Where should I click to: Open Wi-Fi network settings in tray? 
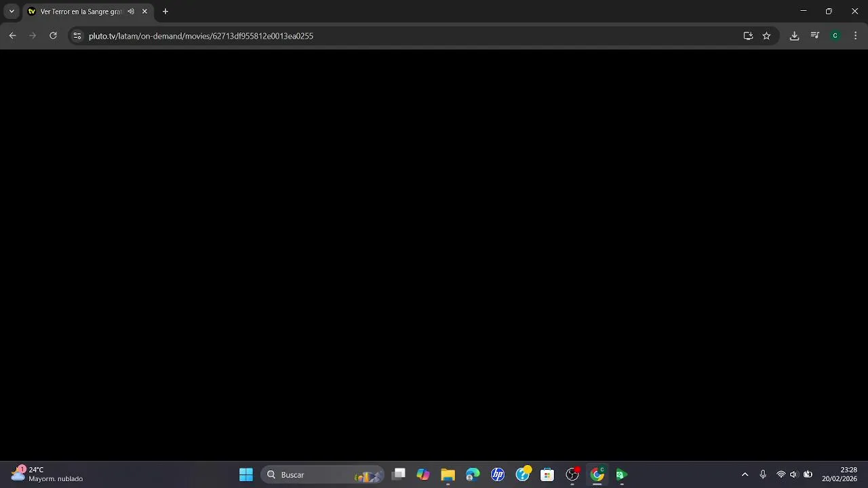coord(781,474)
